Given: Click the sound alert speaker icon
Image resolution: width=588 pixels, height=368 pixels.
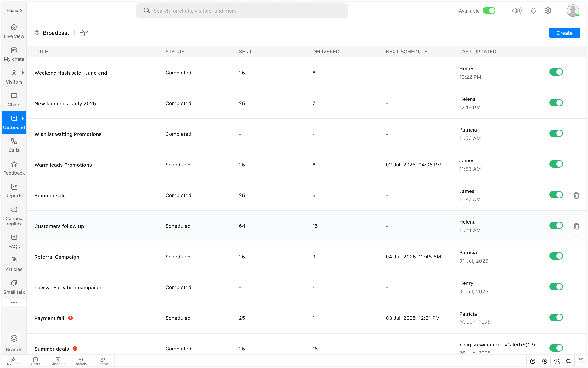Looking at the screenshot, I should [517, 11].
